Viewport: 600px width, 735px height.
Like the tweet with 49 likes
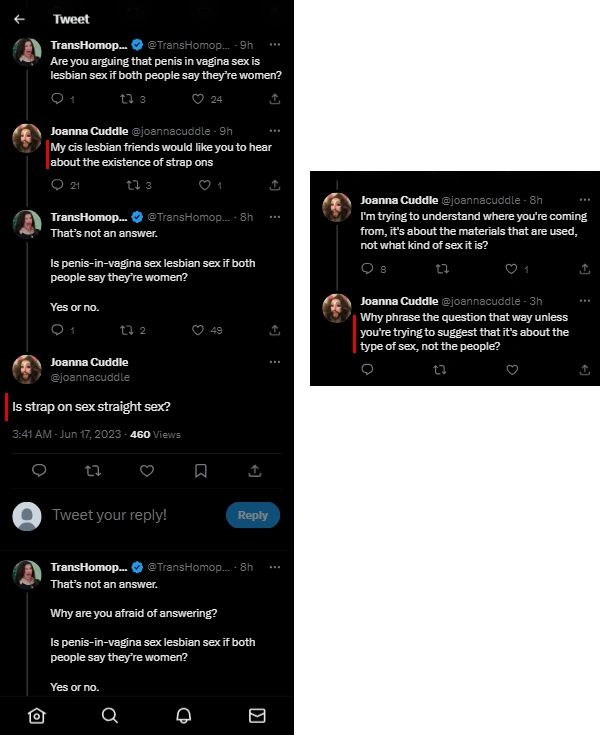point(198,330)
